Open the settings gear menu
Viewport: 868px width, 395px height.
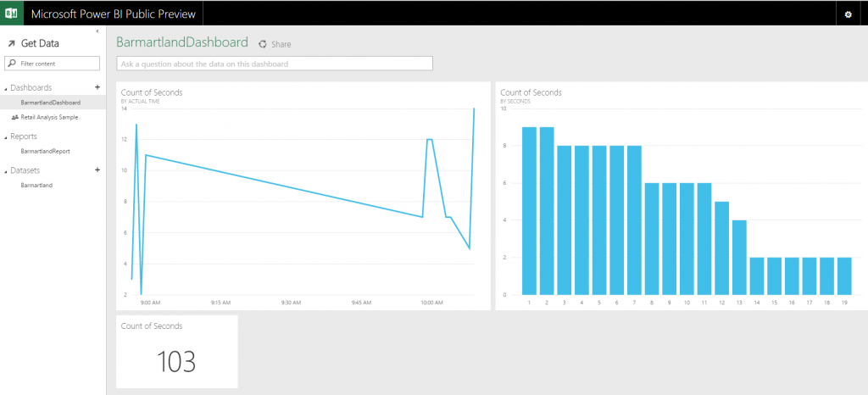tap(848, 14)
